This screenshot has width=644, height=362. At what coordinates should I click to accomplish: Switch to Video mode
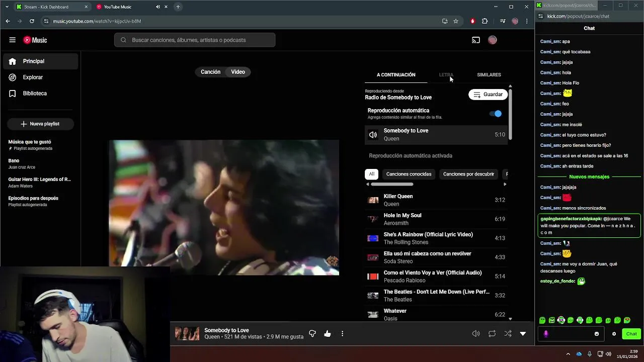coord(238,72)
